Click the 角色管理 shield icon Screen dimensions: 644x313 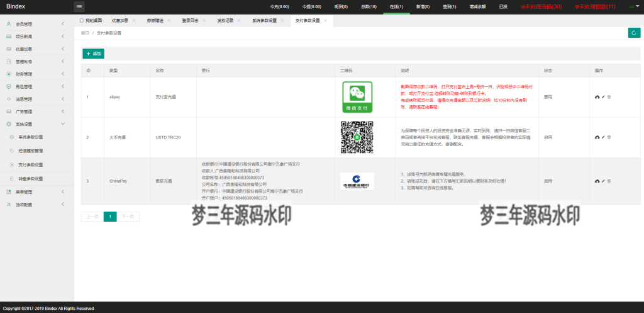point(9,86)
